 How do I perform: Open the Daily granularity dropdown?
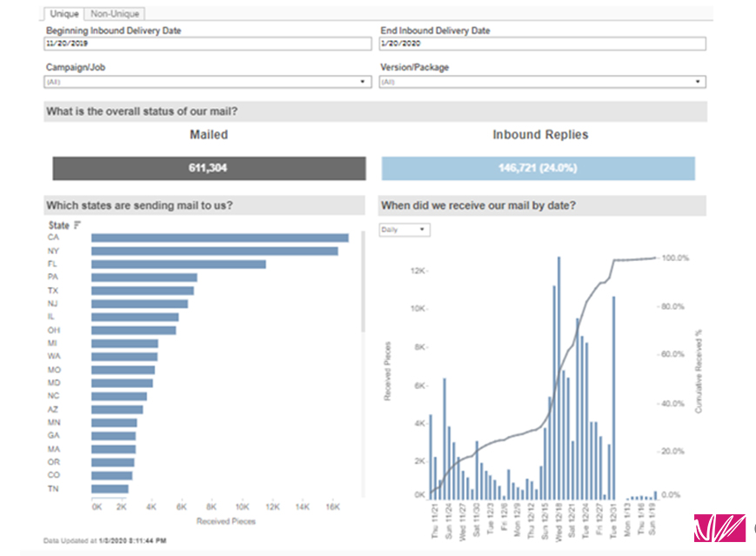405,230
